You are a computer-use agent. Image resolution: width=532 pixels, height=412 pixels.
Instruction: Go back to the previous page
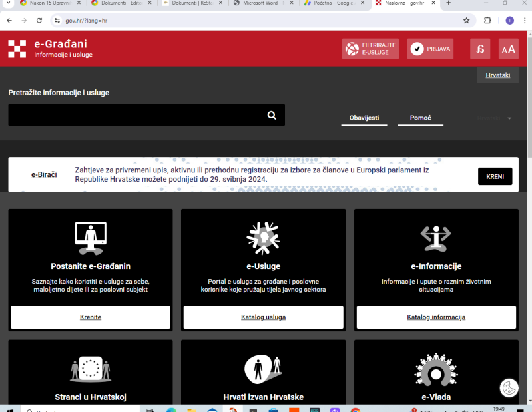tap(9, 21)
